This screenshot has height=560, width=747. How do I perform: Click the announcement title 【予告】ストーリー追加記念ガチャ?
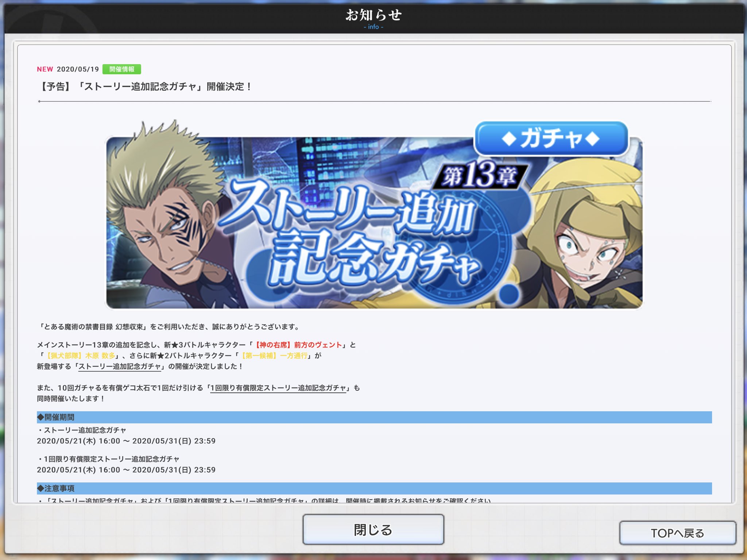click(145, 87)
